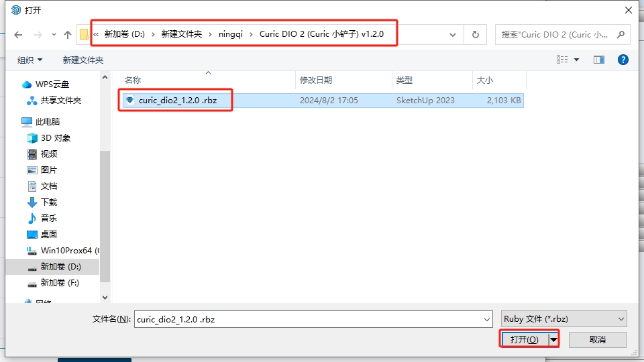Open the 下载 folder in sidebar
This screenshot has height=362, width=644.
[49, 202]
